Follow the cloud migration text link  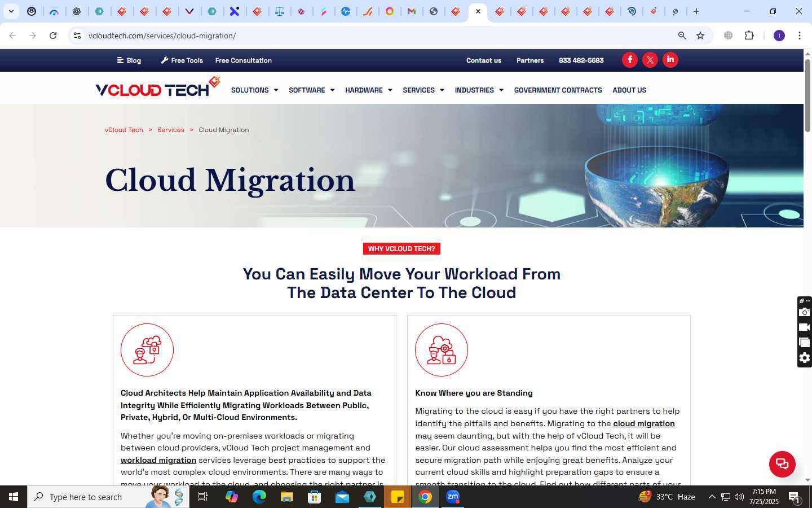pyautogui.click(x=644, y=423)
